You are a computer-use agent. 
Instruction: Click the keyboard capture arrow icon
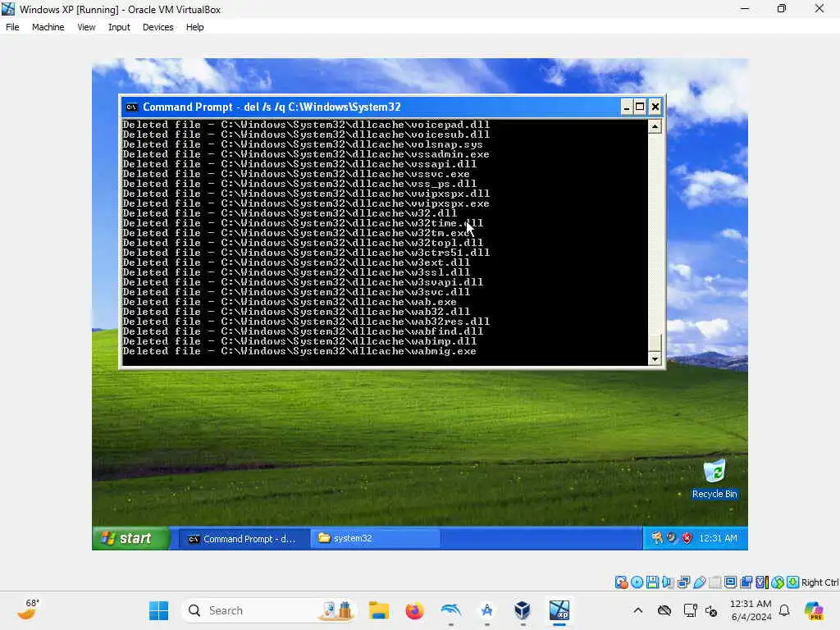click(x=793, y=582)
